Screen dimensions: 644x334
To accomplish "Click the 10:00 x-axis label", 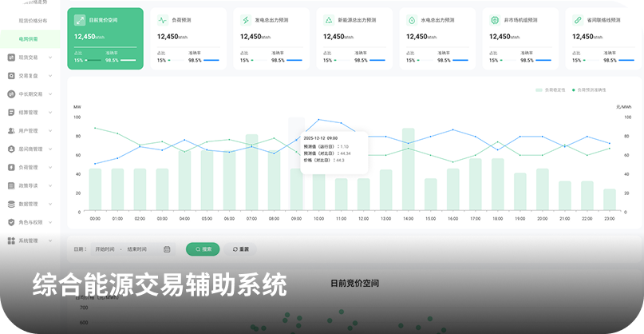I will 318,219.
